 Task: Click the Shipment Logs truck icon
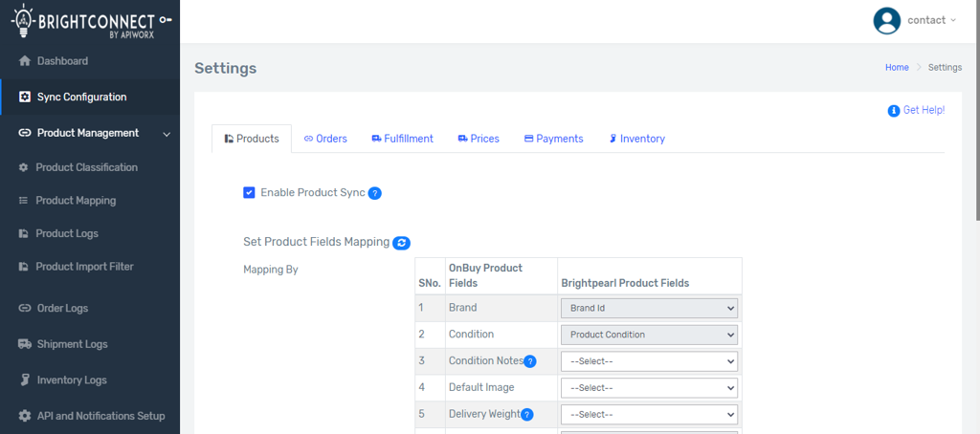point(24,344)
